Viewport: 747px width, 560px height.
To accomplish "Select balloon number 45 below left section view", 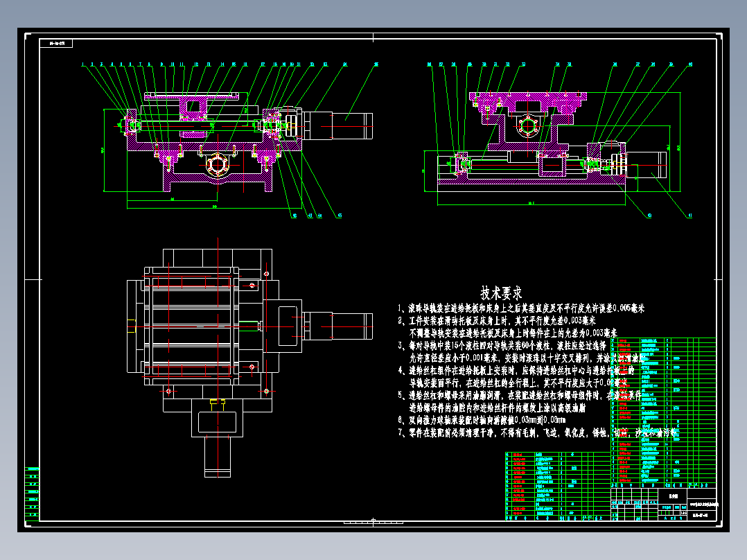I will click(x=340, y=216).
